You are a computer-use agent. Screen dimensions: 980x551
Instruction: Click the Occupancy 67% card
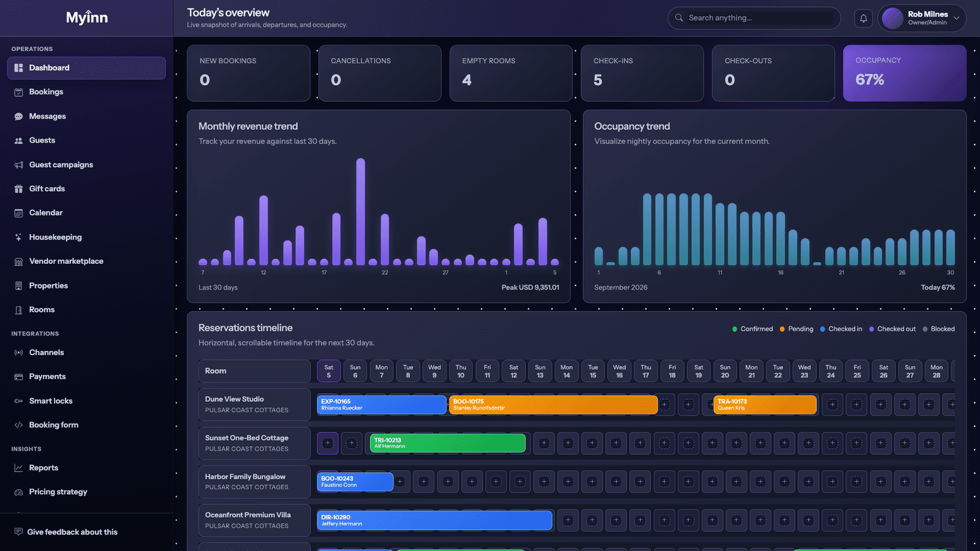coord(905,73)
